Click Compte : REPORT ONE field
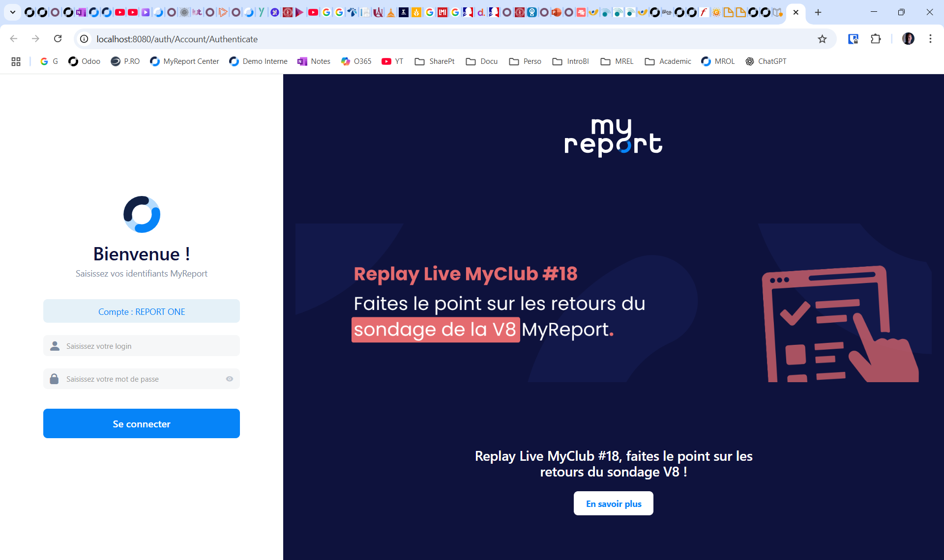Screen dimensions: 944x560 pos(142,311)
